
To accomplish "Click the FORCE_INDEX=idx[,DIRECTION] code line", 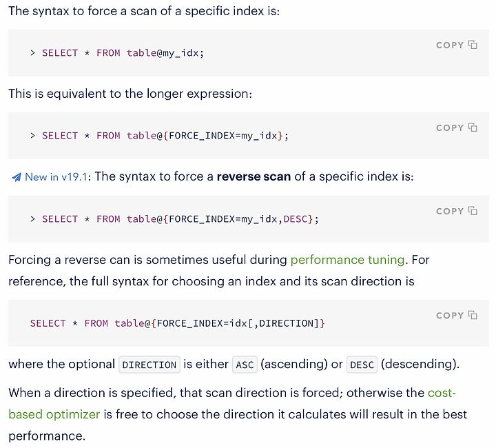I will pos(178,323).
